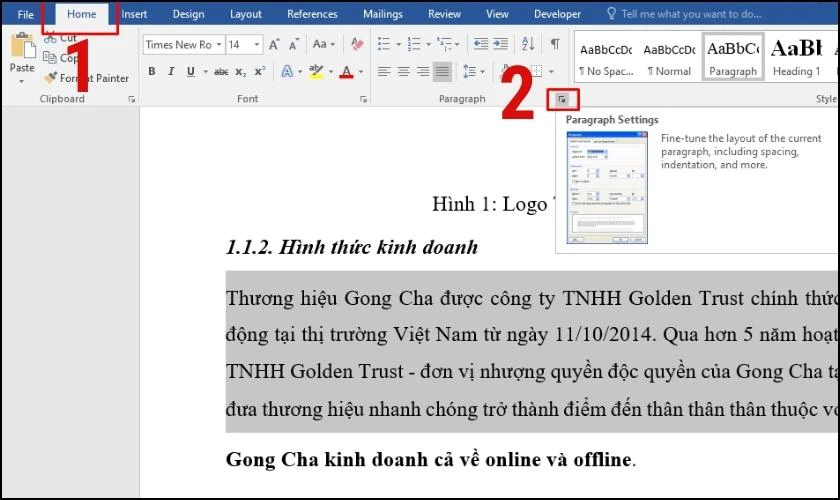Viewport: 840px width, 500px height.
Task: Switch to the Mailings tab
Action: coord(382,14)
